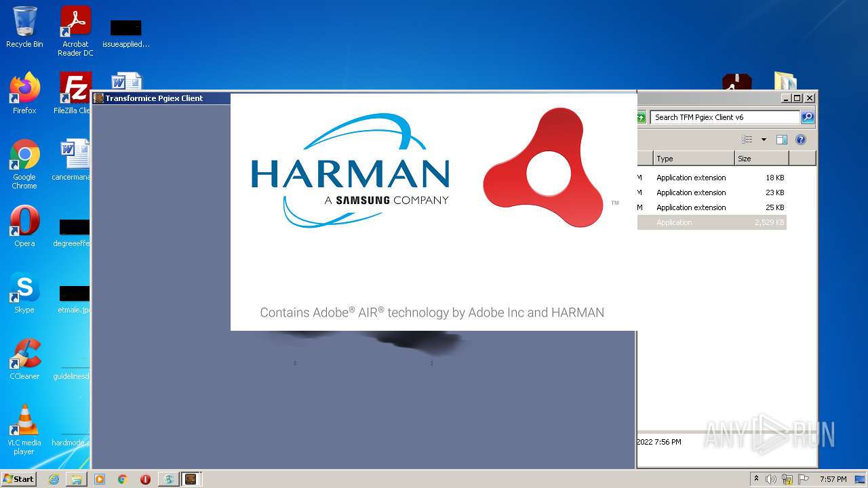868x488 pixels.
Task: Sort files by the Size column header
Action: [762, 159]
